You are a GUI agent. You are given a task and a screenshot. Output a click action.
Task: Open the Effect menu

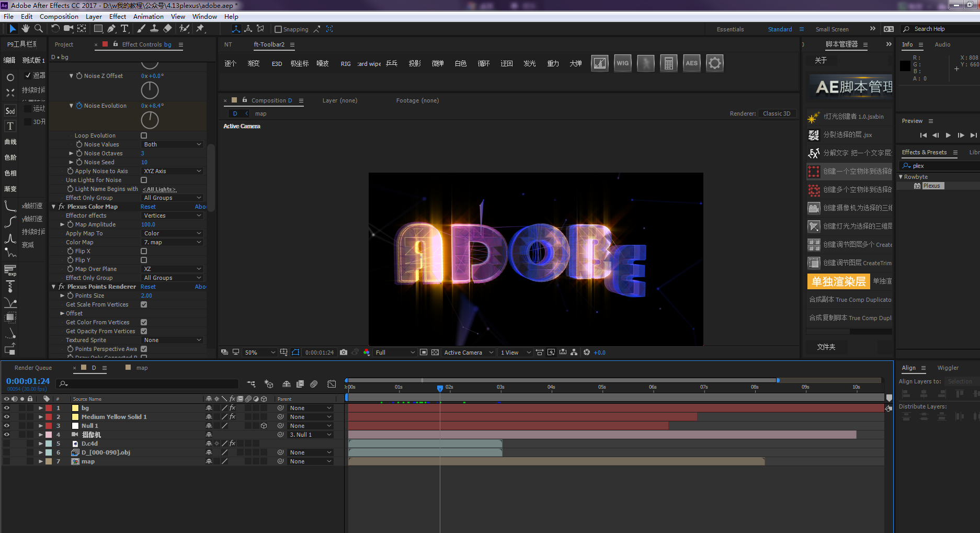118,16
